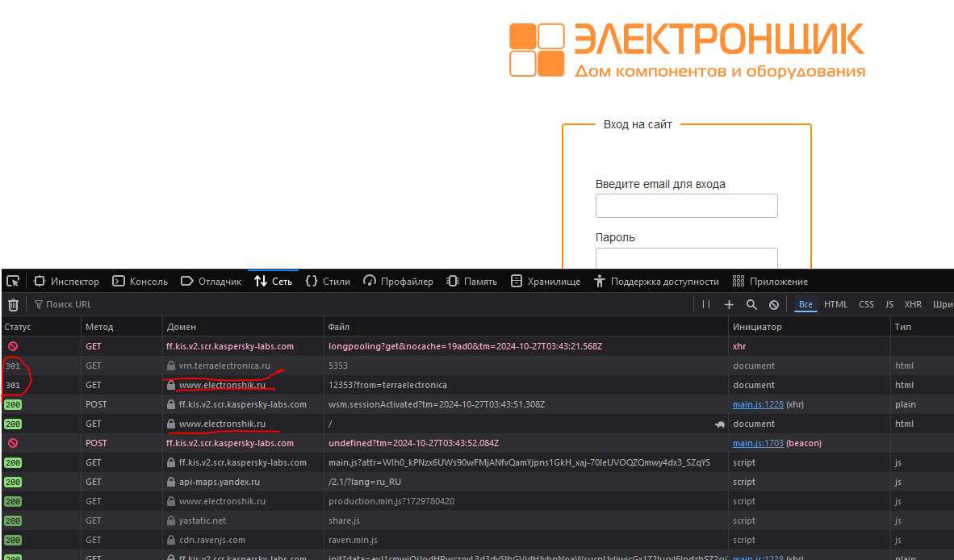Select the share.js request row
This screenshot has height=560, width=954.
[478, 520]
